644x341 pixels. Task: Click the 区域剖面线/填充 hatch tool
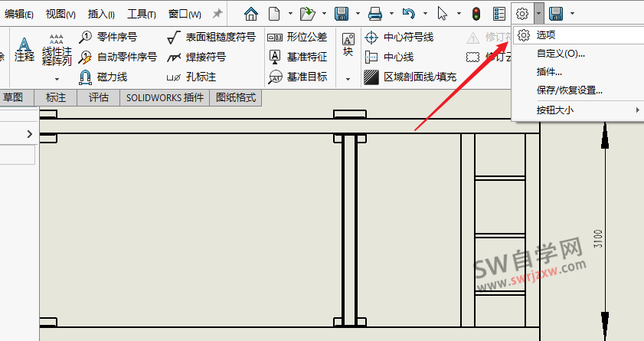point(410,77)
